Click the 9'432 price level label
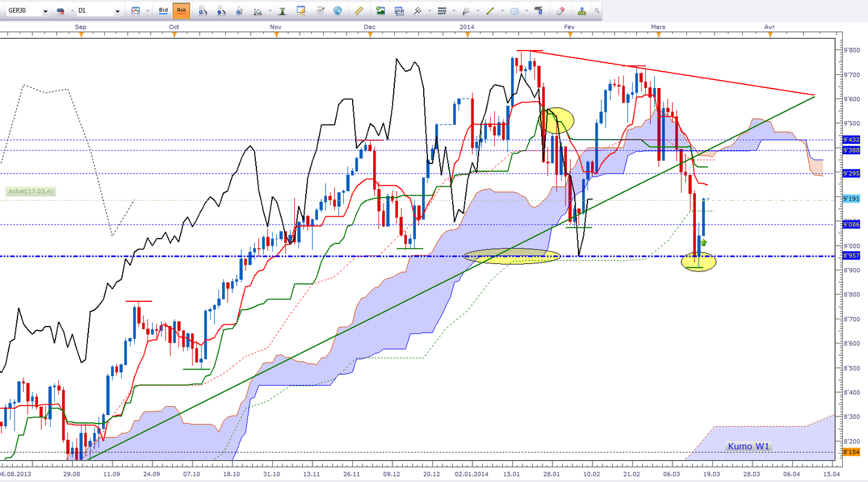 [851, 139]
